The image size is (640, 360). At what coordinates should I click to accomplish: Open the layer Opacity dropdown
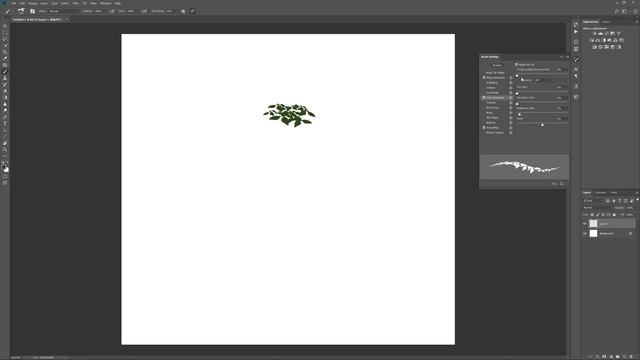click(x=631, y=207)
